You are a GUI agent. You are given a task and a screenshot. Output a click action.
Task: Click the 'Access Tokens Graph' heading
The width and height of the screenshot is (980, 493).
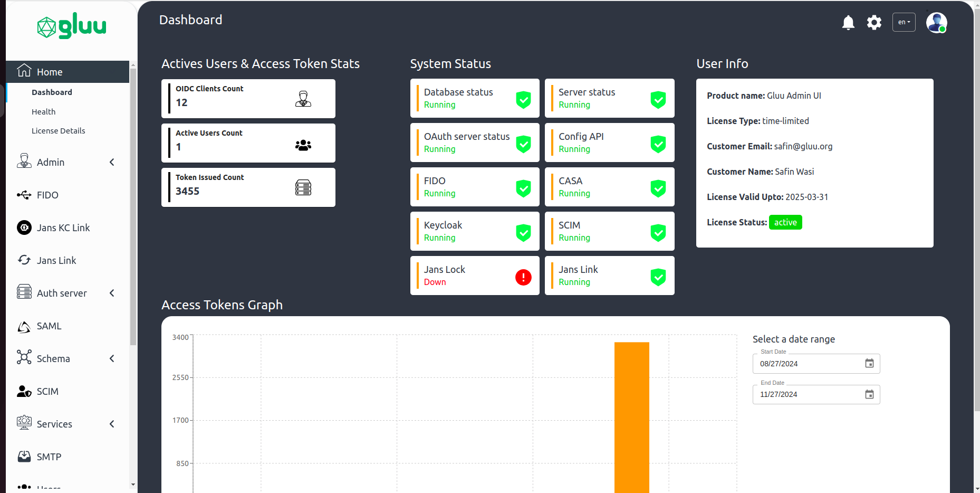point(222,305)
